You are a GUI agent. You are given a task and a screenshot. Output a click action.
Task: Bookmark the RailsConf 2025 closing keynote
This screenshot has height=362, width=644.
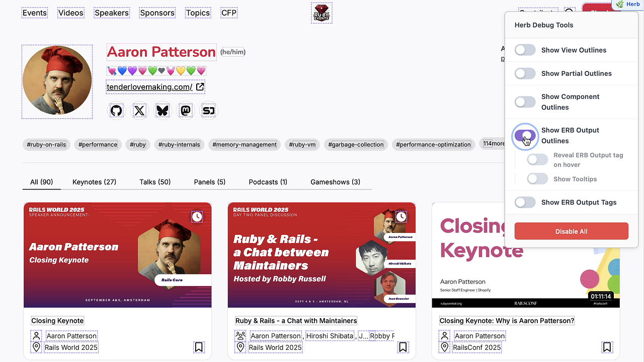point(607,347)
